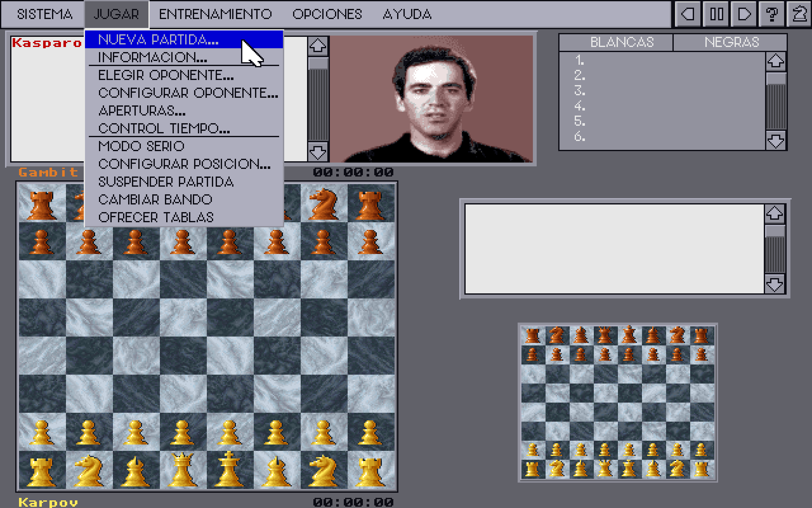The width and height of the screenshot is (812, 508).
Task: Click move number 6. row
Action: pos(662,137)
